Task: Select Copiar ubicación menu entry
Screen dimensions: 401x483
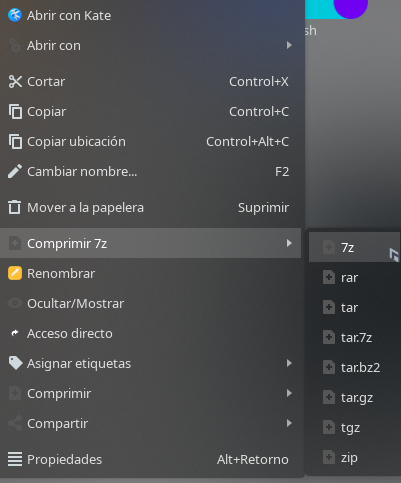Action: [x=150, y=142]
